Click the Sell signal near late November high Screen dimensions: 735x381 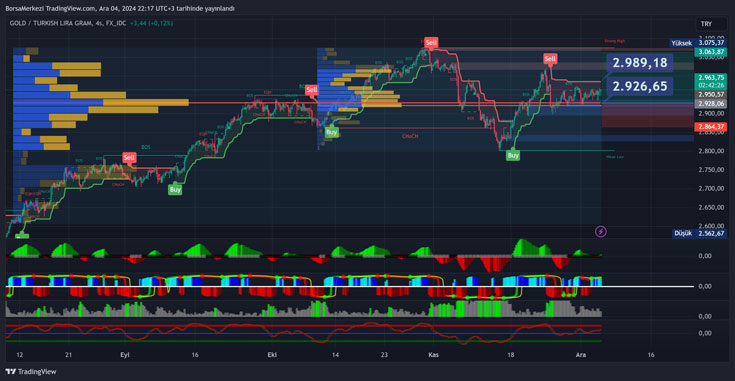(550, 59)
